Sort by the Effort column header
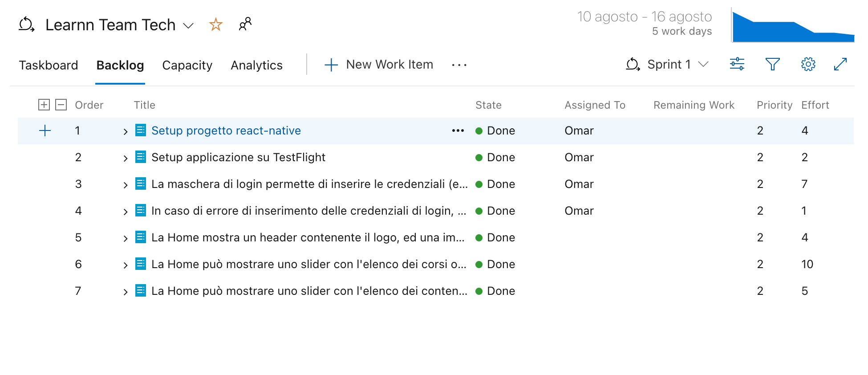 815,105
